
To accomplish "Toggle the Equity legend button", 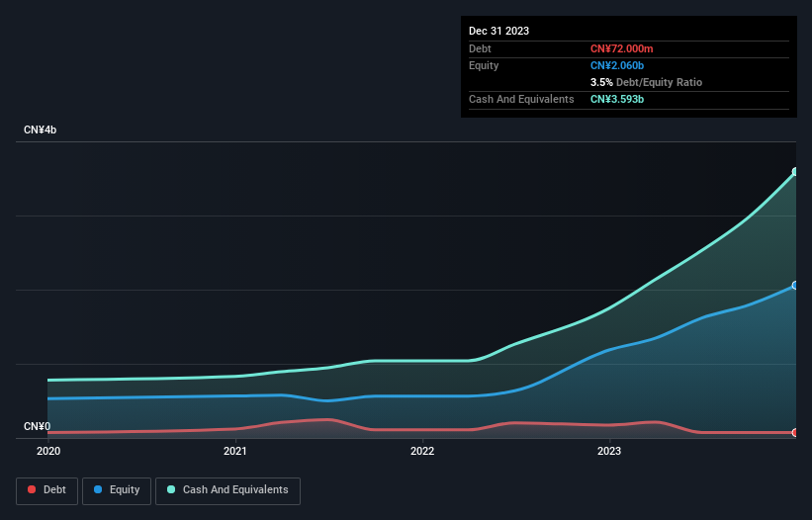I will pos(117,490).
